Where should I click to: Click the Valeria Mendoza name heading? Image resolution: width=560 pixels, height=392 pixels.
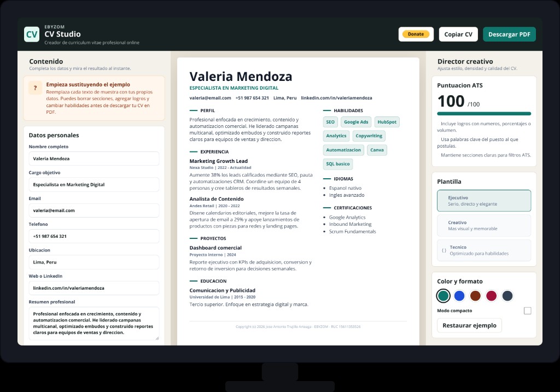coord(241,77)
